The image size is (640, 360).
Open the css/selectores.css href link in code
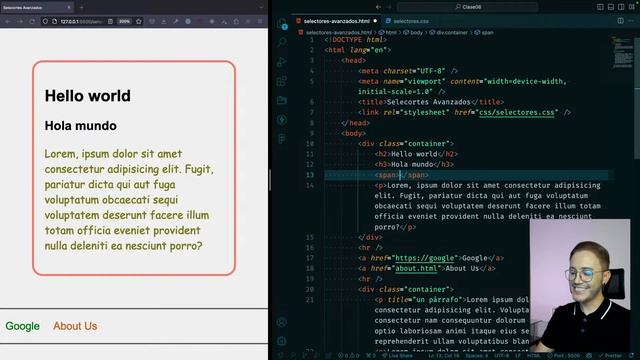coord(516,112)
